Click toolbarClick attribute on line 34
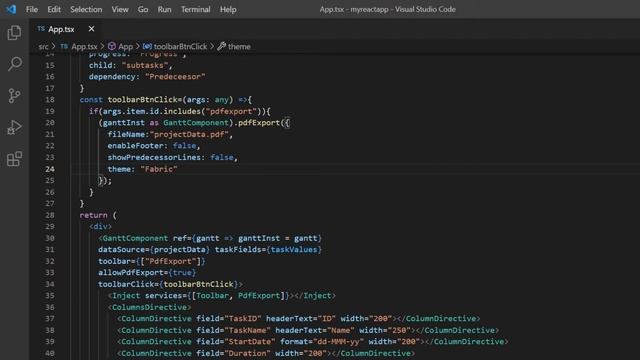The height and width of the screenshot is (360, 640). (126, 284)
